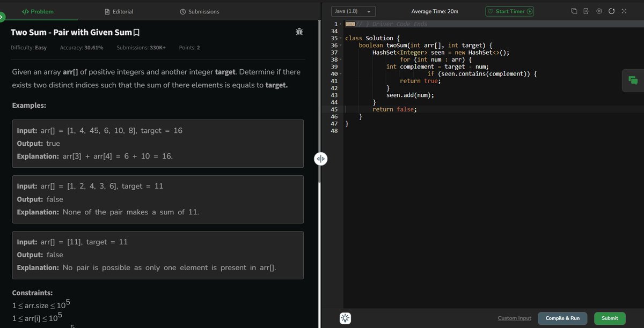Click the Difficulty: Easy label
This screenshot has width=644, height=328.
[29, 48]
